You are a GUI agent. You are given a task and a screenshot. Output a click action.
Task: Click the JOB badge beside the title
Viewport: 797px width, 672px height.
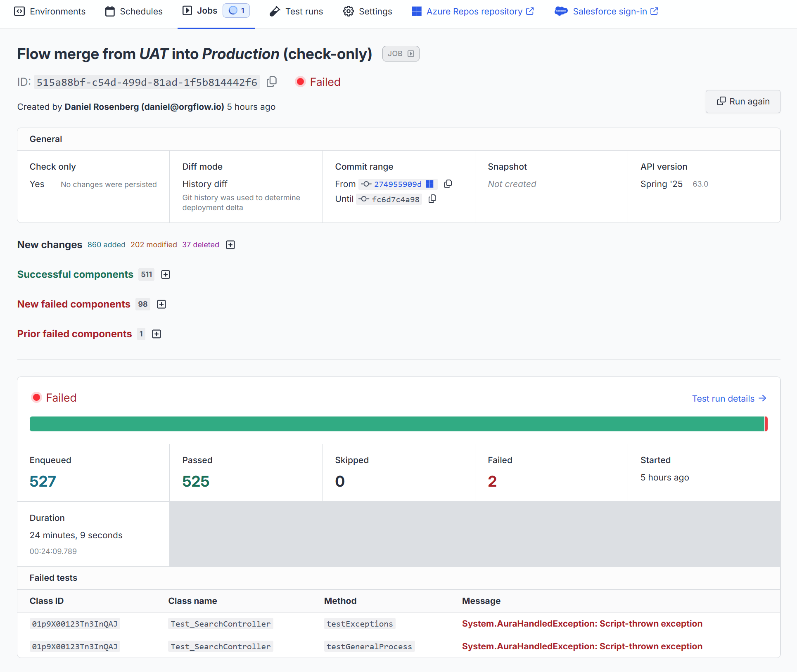pyautogui.click(x=401, y=54)
